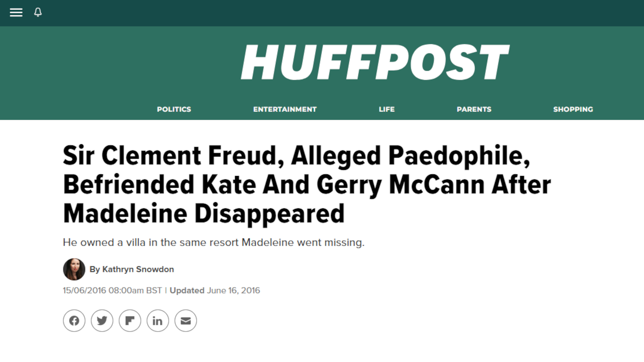Image resolution: width=644 pixels, height=362 pixels.
Task: Click the notifications bell icon
Action: coord(38,13)
